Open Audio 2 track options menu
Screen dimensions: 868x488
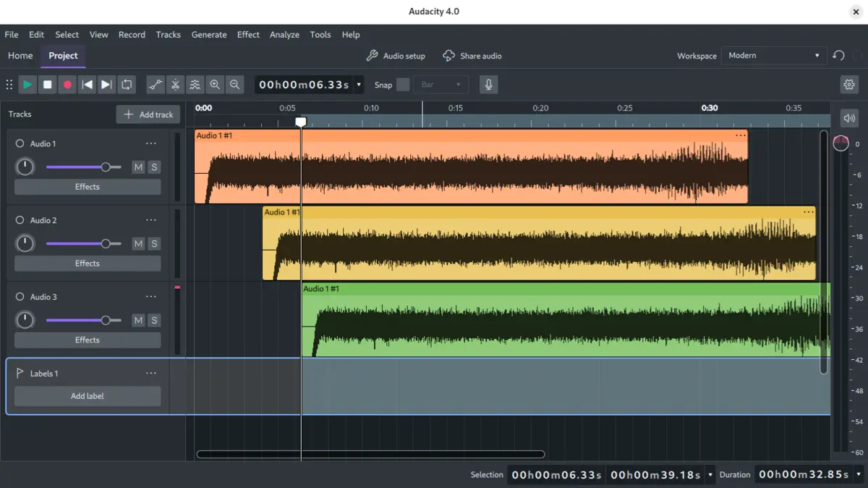pyautogui.click(x=150, y=220)
